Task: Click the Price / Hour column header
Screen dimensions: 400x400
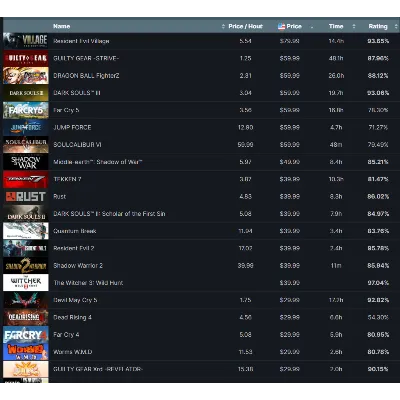Action: click(245, 26)
